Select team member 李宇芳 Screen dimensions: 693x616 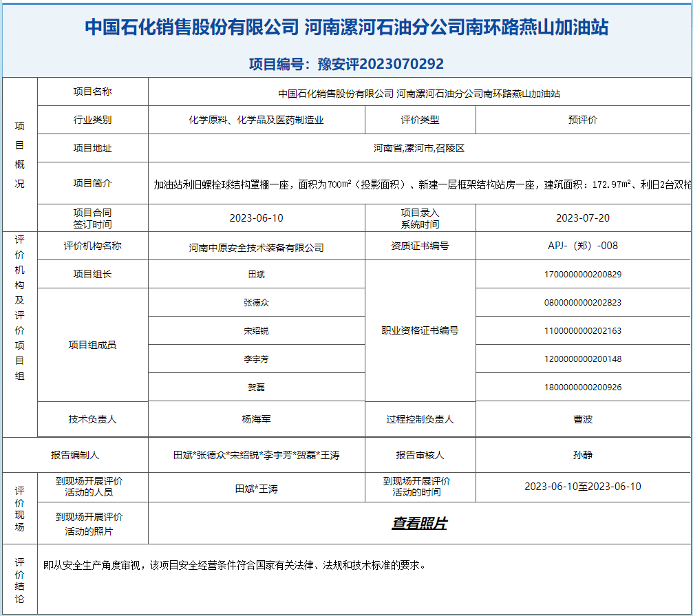coord(256,359)
